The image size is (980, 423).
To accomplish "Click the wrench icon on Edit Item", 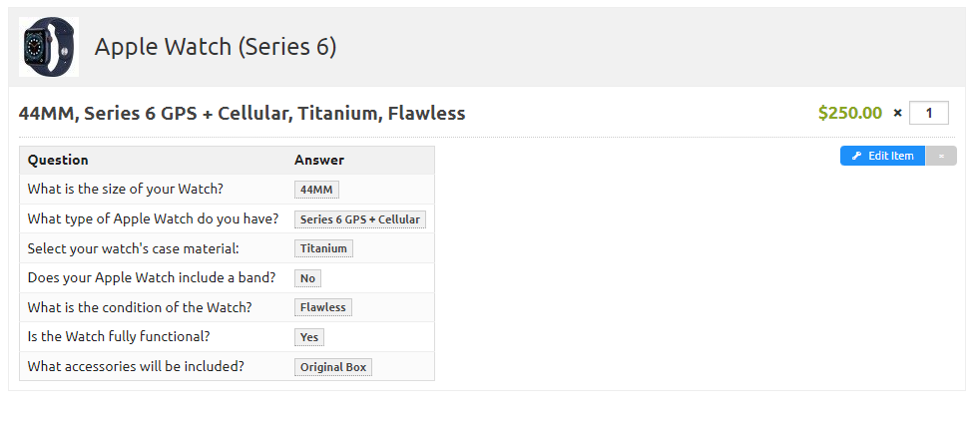I will coord(857,156).
